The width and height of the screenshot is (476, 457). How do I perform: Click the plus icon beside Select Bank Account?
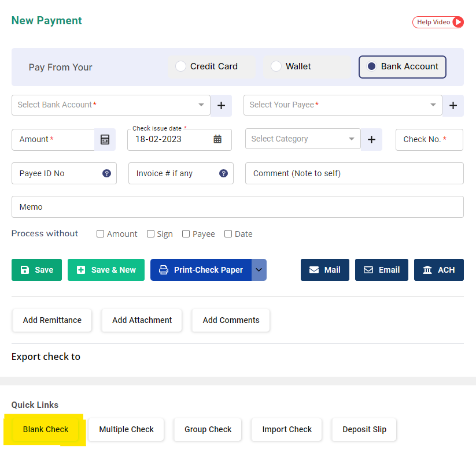pos(220,106)
